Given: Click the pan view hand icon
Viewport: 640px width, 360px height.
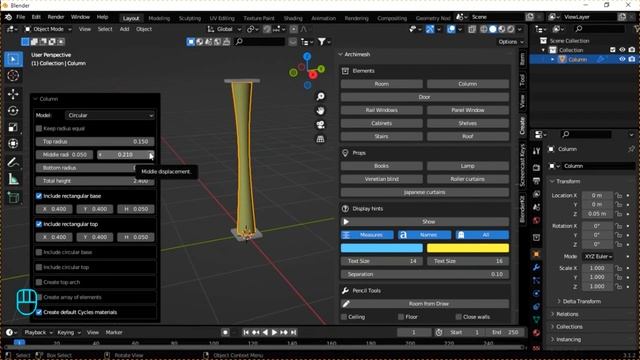Looking at the screenshot, I should [x=320, y=111].
